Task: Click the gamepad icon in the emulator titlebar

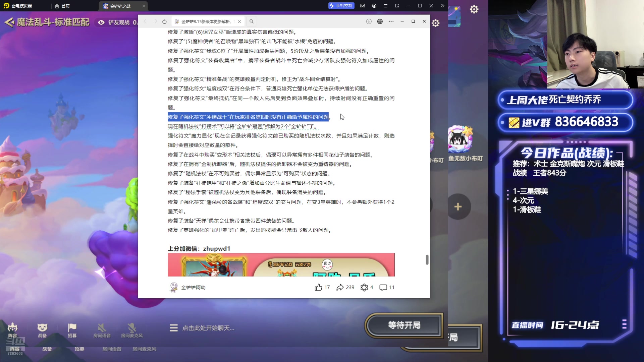Action: pos(362,6)
